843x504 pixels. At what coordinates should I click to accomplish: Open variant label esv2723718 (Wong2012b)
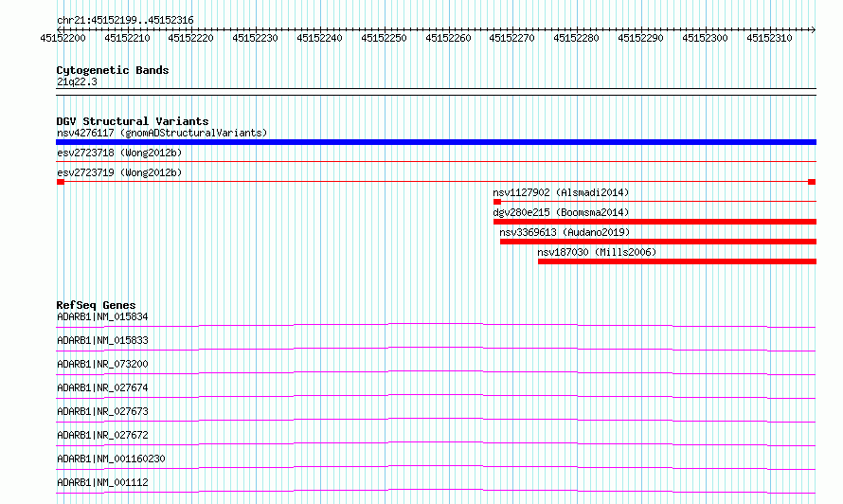pos(119,153)
